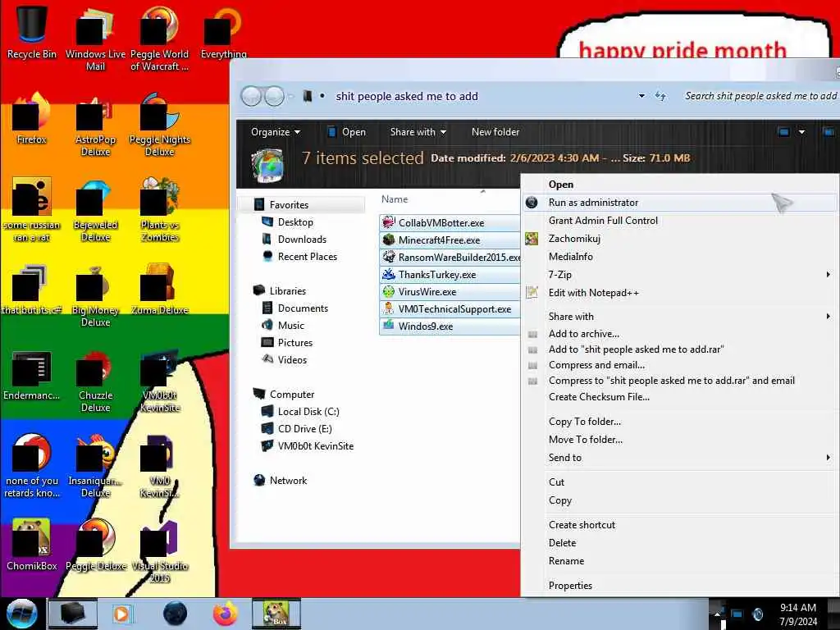Select the CollabVMBotter.exe file
Image resolution: width=840 pixels, height=630 pixels.
(x=449, y=223)
